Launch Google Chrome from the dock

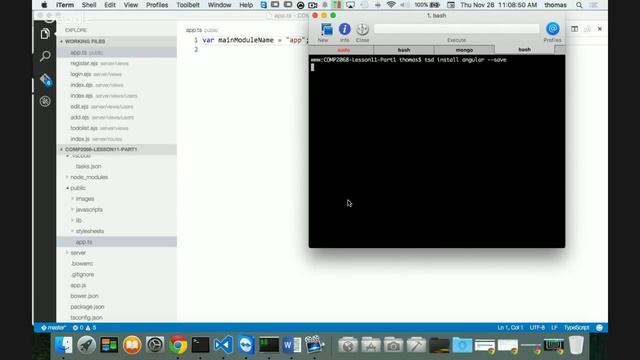tap(178, 345)
